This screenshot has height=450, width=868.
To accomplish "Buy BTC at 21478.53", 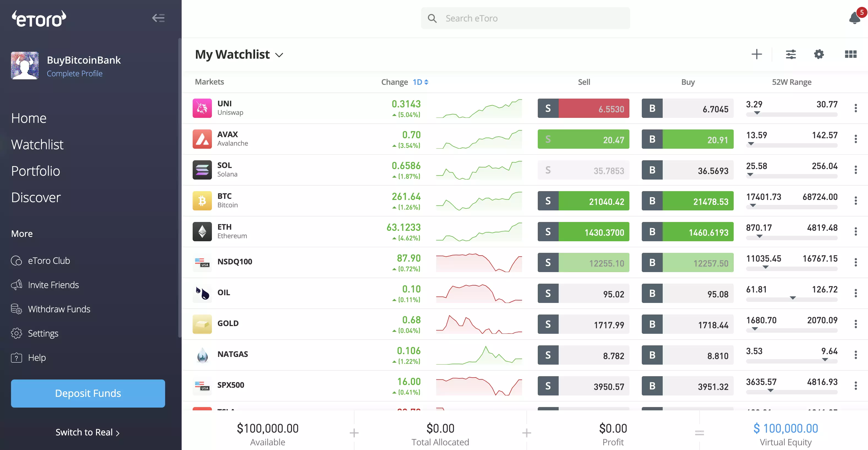I will click(x=687, y=200).
